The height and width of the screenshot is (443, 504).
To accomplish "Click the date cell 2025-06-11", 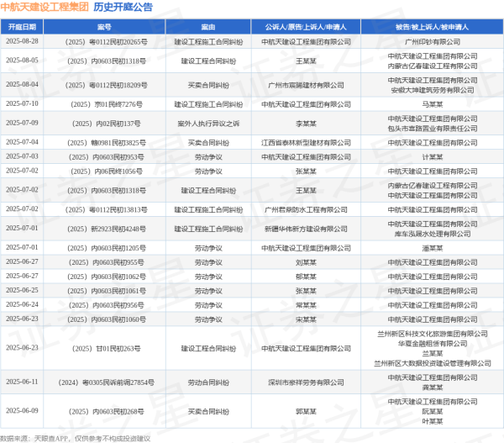I will (22, 382).
